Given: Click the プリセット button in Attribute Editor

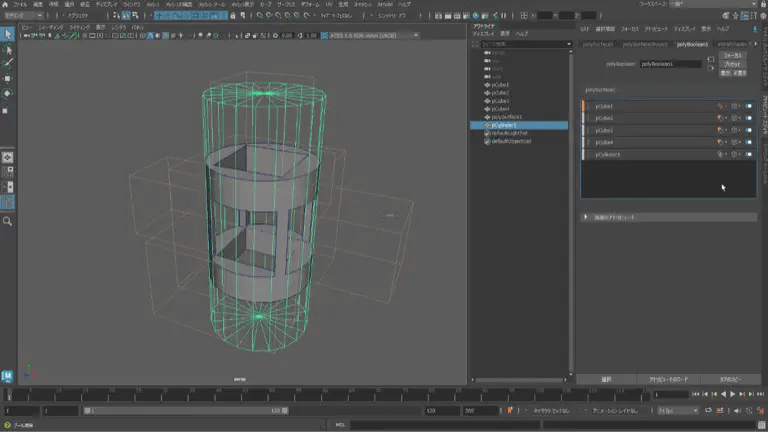Looking at the screenshot, I should click(x=733, y=64).
